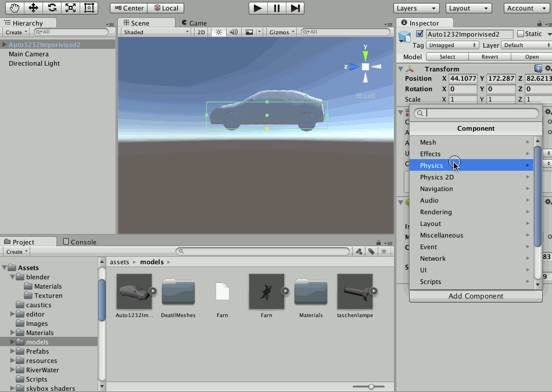Click the gizmo green Y axis cone

pyautogui.click(x=365, y=56)
